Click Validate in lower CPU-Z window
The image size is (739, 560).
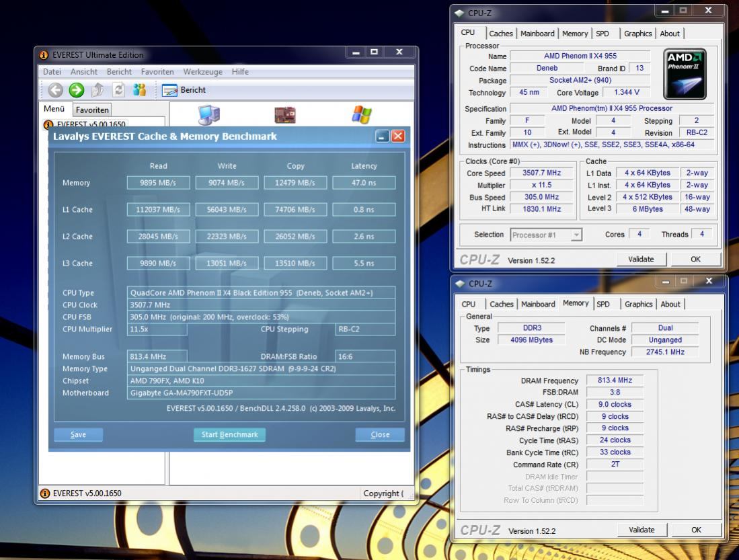pos(642,530)
